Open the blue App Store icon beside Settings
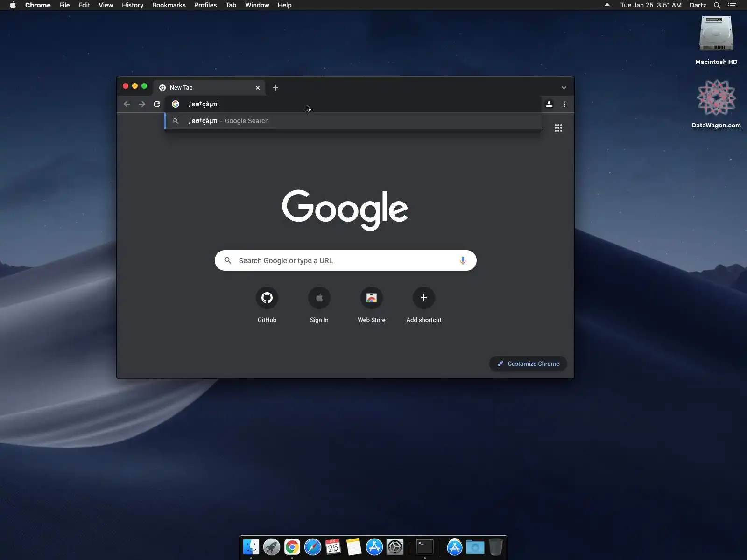The width and height of the screenshot is (747, 560). [x=374, y=547]
